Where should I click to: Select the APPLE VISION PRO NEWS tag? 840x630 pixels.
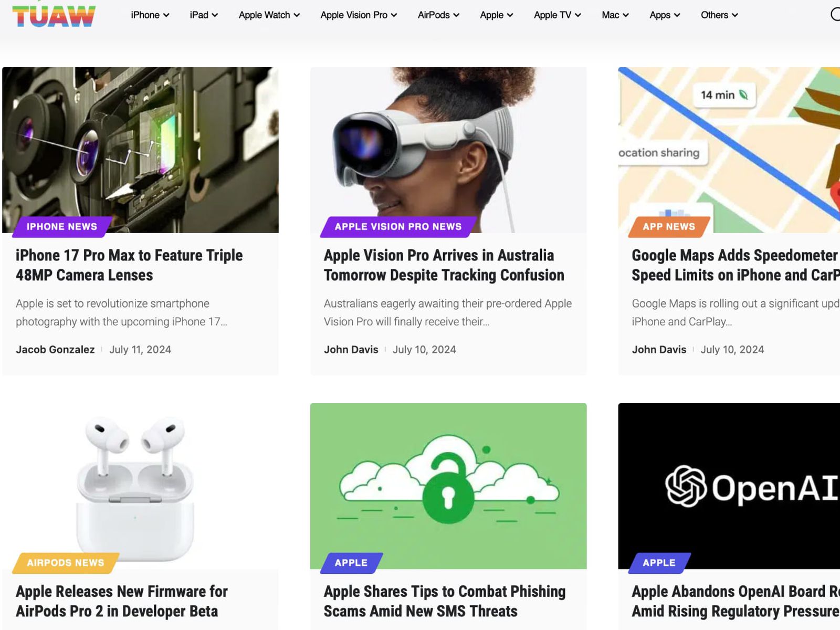(398, 227)
